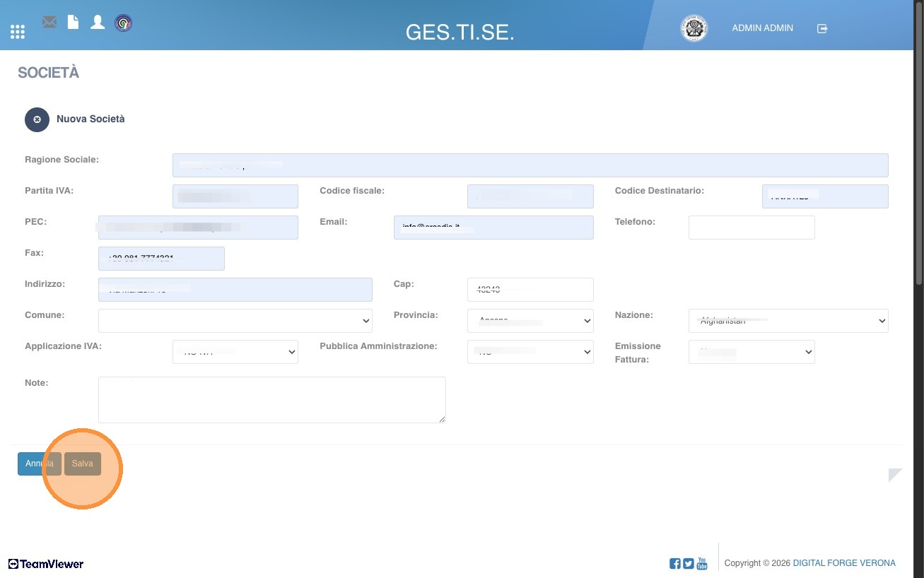
Task: Focus the Email input field
Action: (x=493, y=228)
